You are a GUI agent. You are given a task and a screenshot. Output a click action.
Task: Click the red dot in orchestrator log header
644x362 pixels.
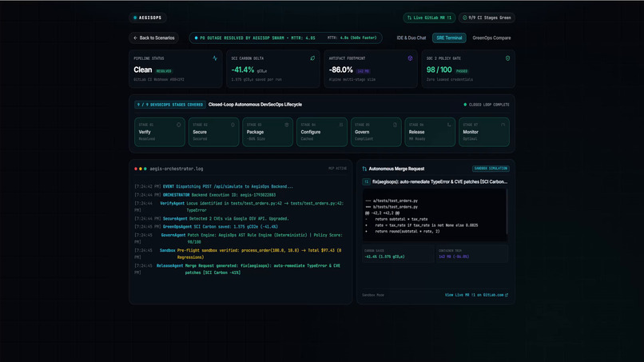(136, 169)
